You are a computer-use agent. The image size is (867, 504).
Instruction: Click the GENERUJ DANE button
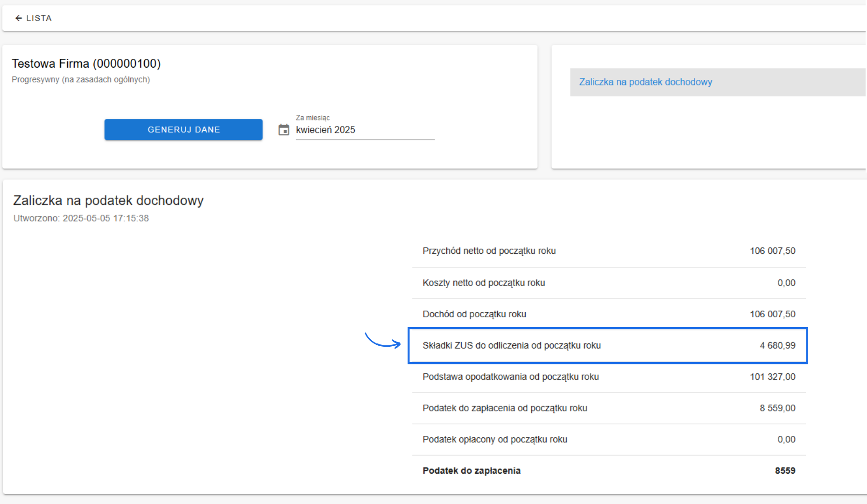click(183, 130)
